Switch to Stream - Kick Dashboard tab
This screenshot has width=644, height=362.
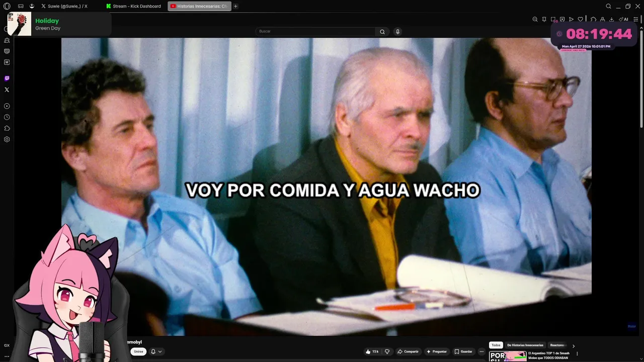pyautogui.click(x=134, y=6)
